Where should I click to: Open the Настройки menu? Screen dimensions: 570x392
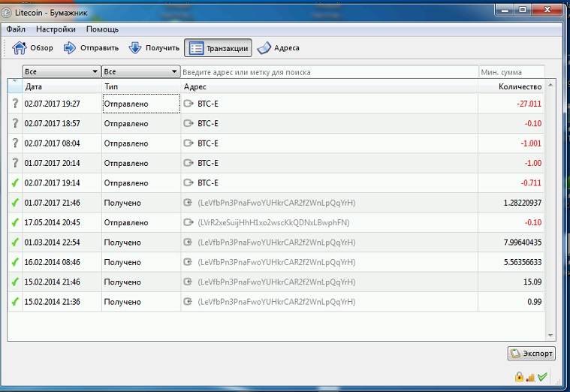click(x=56, y=29)
